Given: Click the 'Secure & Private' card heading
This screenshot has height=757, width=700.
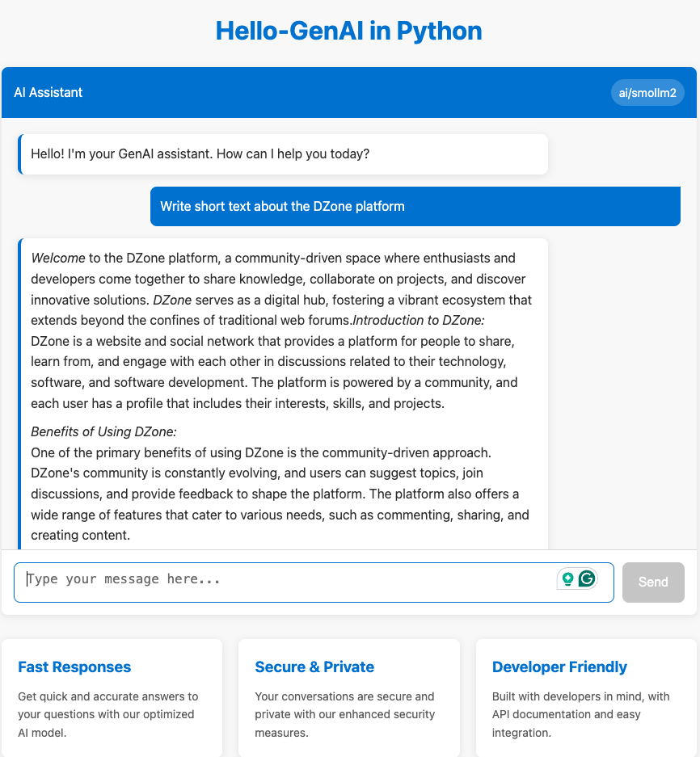Looking at the screenshot, I should click(x=314, y=667).
